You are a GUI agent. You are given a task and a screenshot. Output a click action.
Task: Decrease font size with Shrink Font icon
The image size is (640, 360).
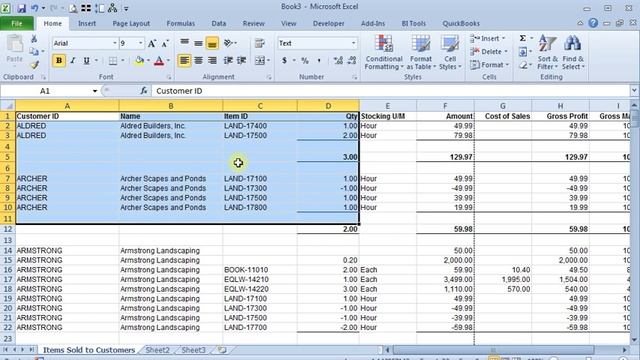(165, 43)
